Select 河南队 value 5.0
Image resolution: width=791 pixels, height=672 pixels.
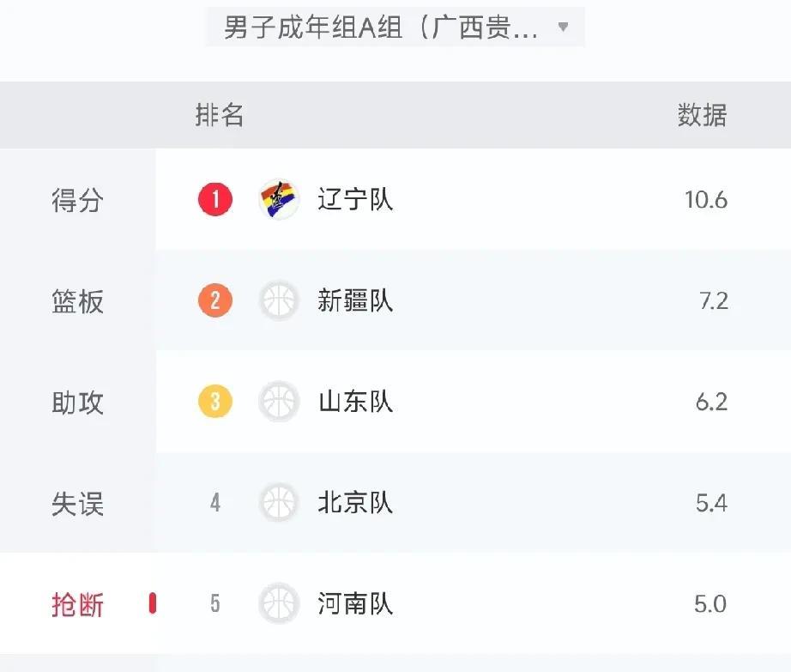click(710, 604)
